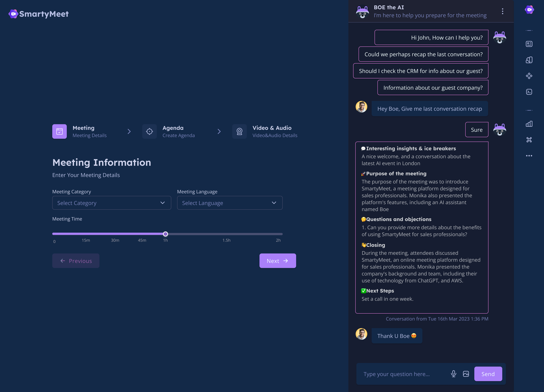Viewport: 544px width, 392px height.
Task: Click the 'Interesting insights & ice breakers' heading
Action: coord(411,148)
